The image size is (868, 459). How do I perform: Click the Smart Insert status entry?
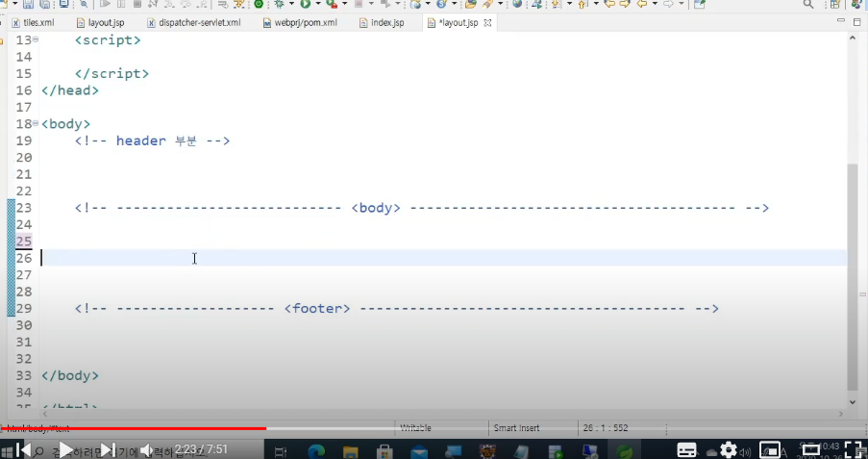point(516,428)
